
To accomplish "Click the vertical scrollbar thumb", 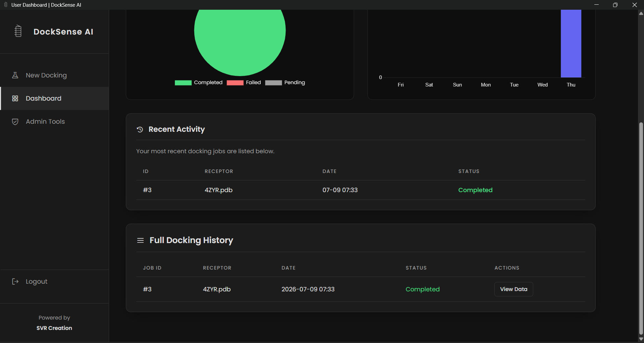I will pos(641,228).
